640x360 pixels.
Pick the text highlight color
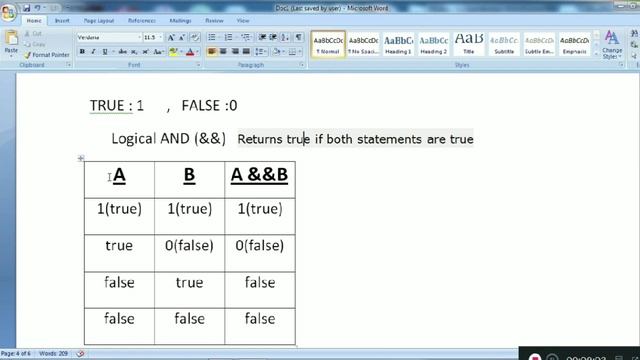[173, 52]
